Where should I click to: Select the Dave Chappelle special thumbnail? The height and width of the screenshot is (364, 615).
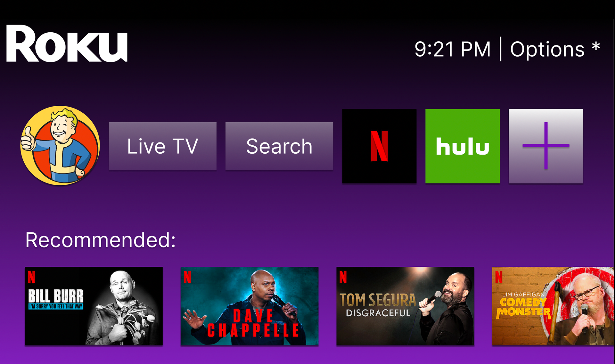point(250,306)
